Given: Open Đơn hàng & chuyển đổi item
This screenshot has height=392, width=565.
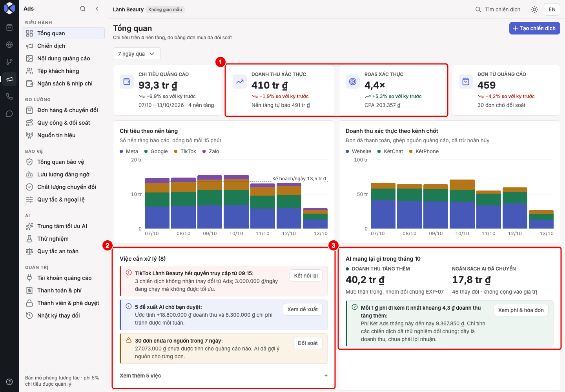Looking at the screenshot, I should (63, 110).
